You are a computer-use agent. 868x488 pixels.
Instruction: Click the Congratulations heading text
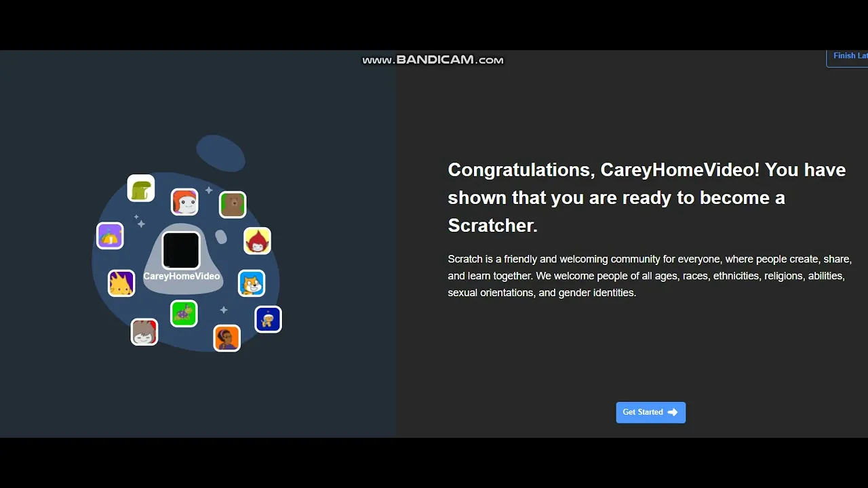point(647,197)
